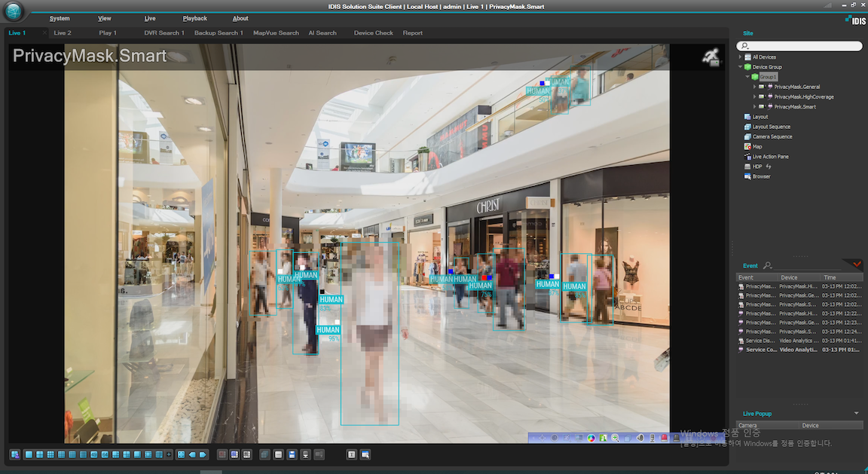Screen dimensions: 868x474
Task: Toggle the microphone icon in camera toolbar
Action: (652, 438)
